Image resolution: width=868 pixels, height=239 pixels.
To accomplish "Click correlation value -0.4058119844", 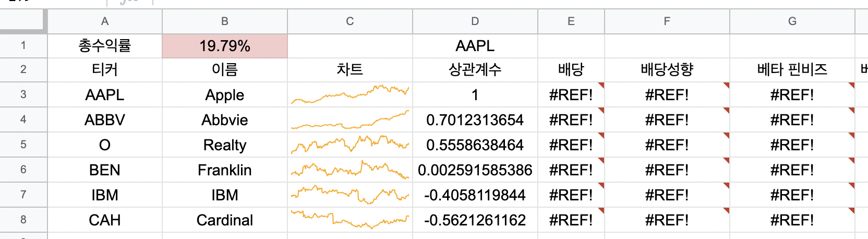I will pos(475,195).
